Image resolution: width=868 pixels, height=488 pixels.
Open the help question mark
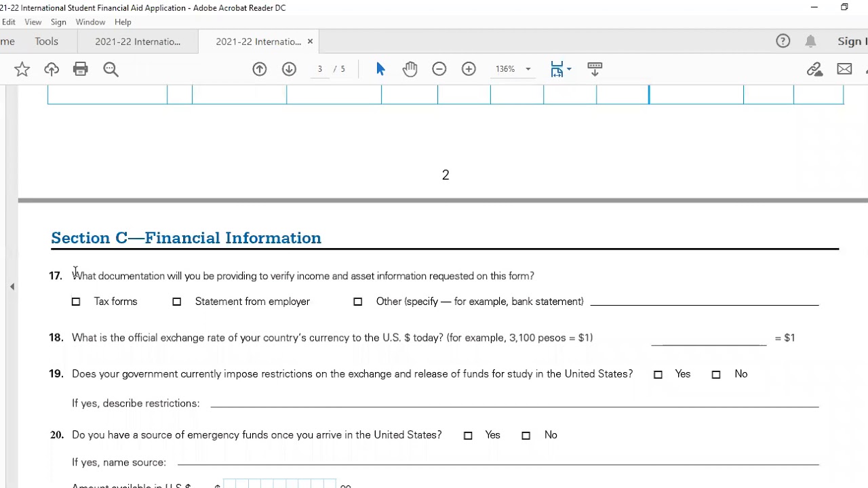pyautogui.click(x=783, y=41)
